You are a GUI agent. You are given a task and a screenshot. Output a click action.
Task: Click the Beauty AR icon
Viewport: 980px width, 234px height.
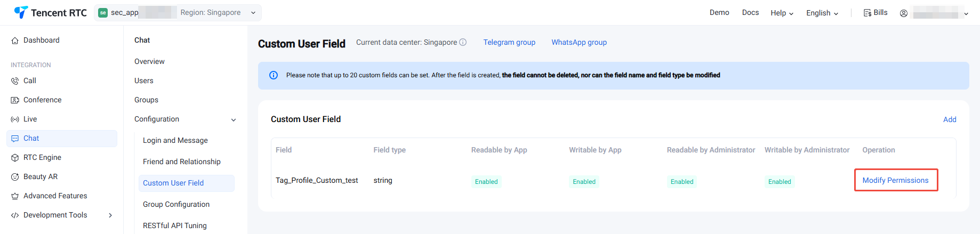[15, 177]
